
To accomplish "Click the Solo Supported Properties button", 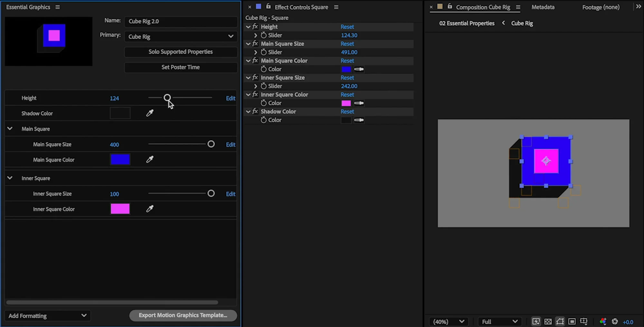I will (x=181, y=52).
